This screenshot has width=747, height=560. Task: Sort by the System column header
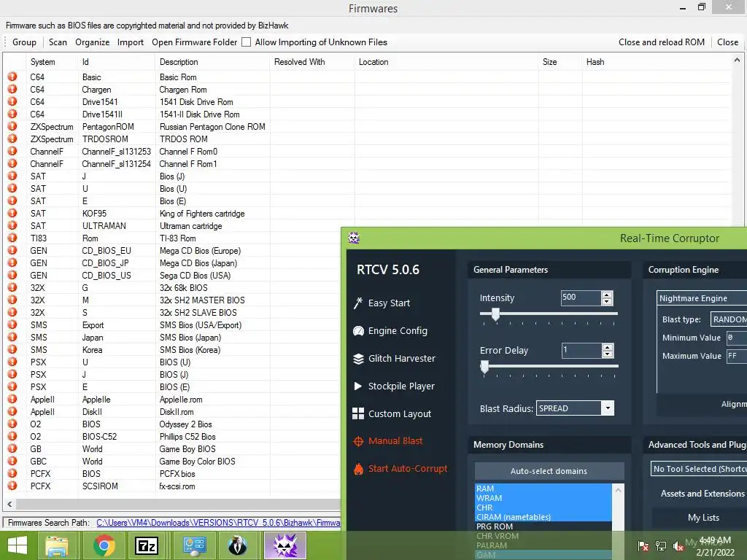(52, 62)
